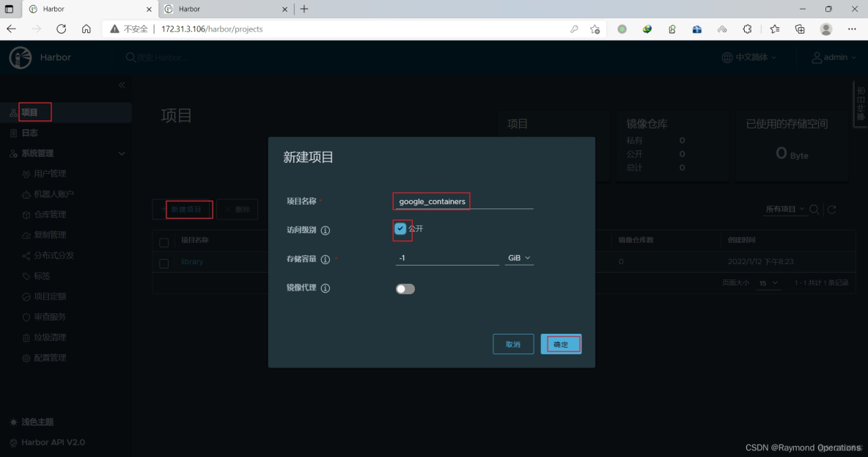Open the page size 15 dropdown

coord(768,283)
